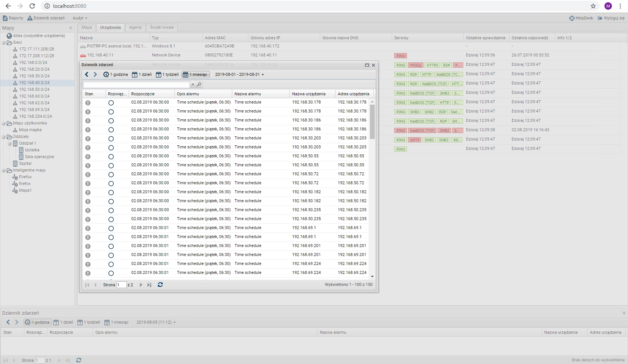
Task: Switch to the Mapa tab
Action: (x=86, y=27)
